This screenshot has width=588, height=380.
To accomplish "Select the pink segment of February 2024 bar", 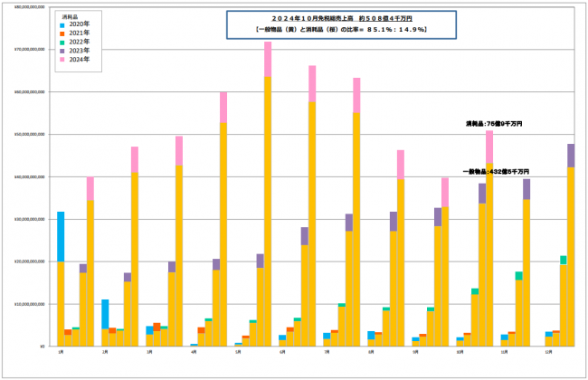I will (135, 159).
